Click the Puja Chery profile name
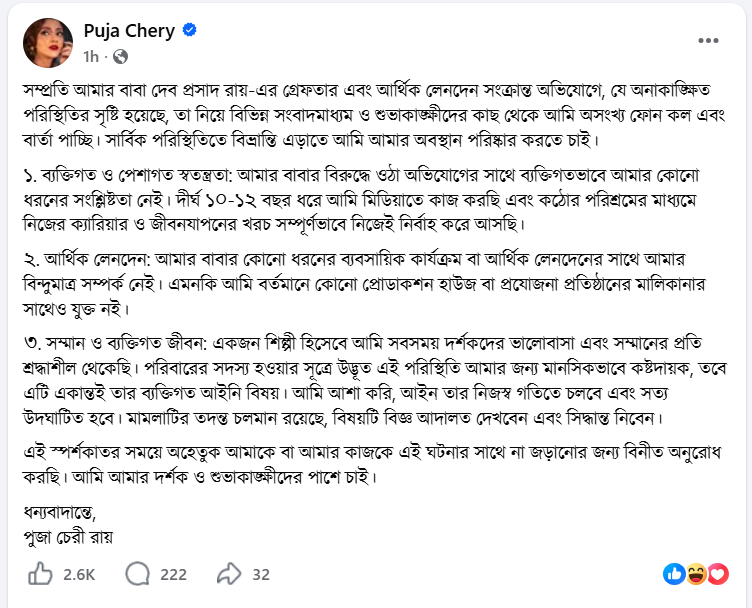The image size is (752, 608). 130,31
